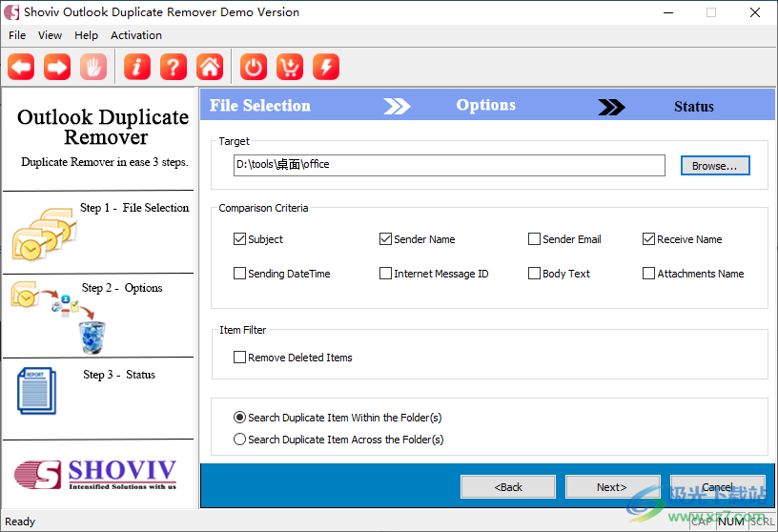Click the red back arrow toolbar icon
Image resolution: width=778 pixels, height=532 pixels.
tap(21, 67)
